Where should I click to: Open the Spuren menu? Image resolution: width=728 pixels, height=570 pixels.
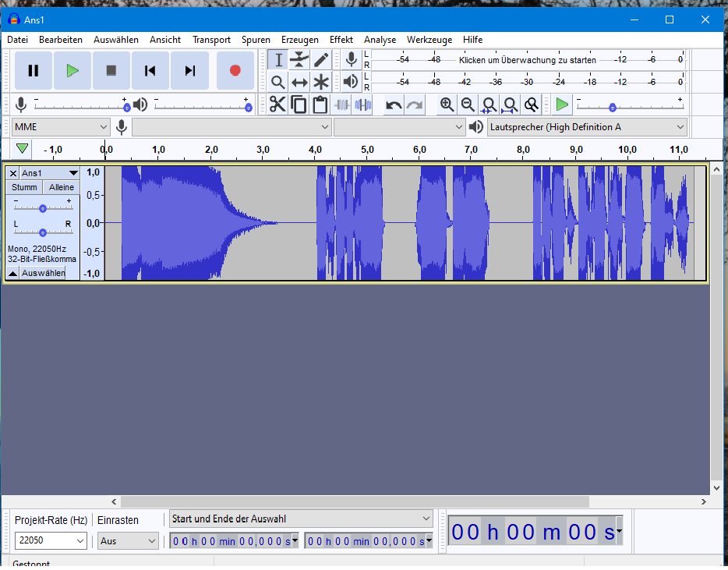256,40
